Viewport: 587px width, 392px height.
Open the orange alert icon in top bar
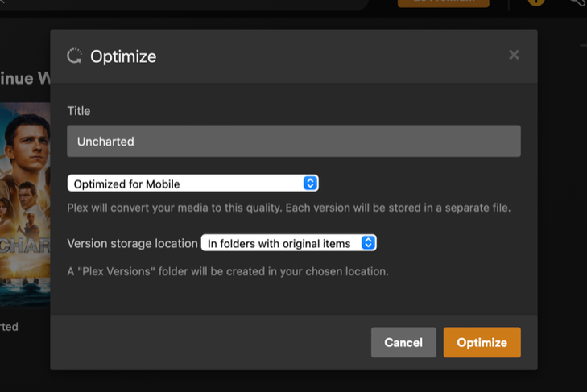point(537,2)
